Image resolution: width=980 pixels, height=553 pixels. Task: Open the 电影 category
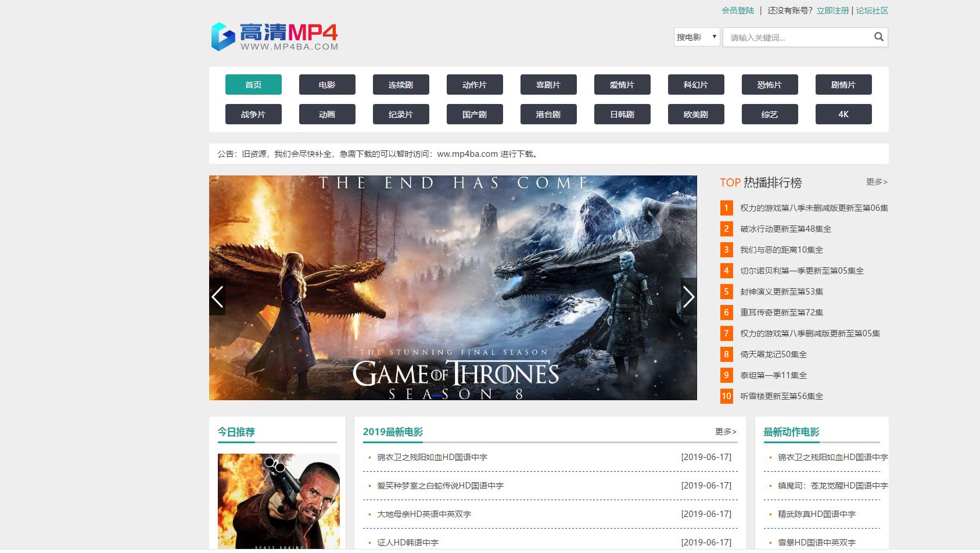(327, 85)
